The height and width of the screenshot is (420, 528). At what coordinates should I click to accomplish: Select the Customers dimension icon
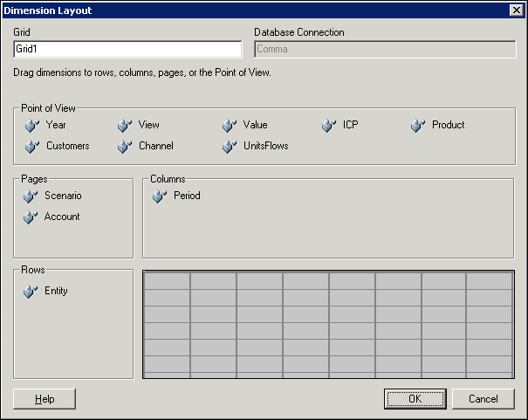click(32, 147)
